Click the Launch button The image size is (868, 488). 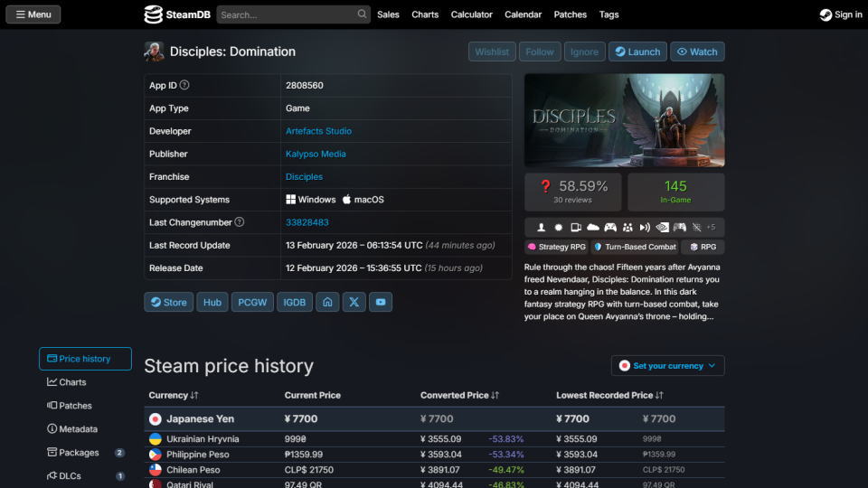pos(637,52)
